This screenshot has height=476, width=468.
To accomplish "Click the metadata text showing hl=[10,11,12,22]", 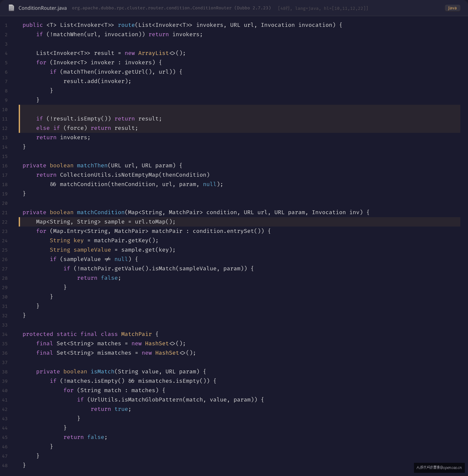I will point(323,8).
